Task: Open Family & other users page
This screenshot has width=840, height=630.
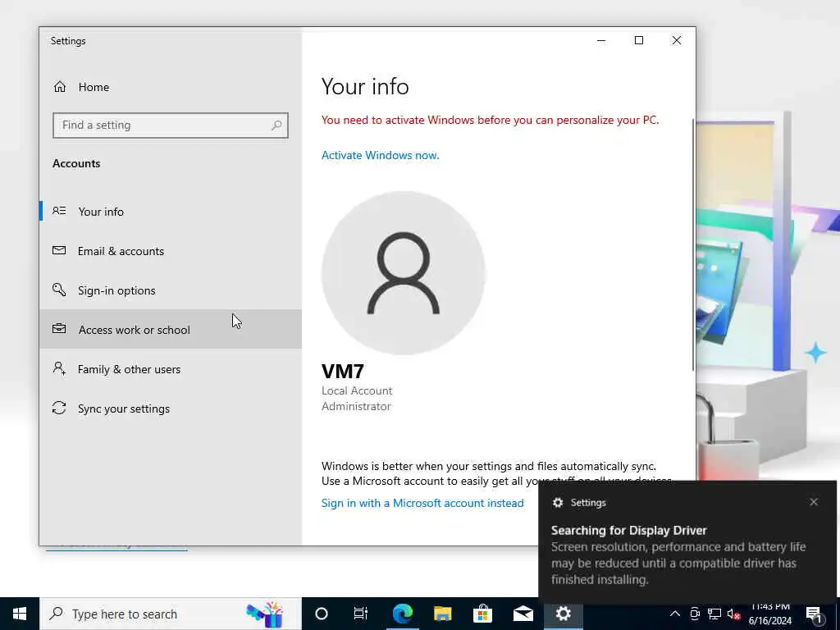Action: tap(171, 369)
